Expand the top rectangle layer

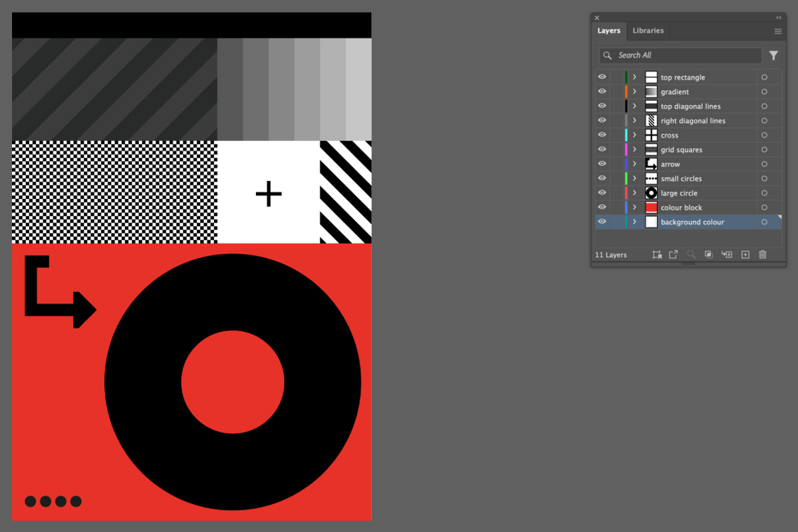coord(634,77)
